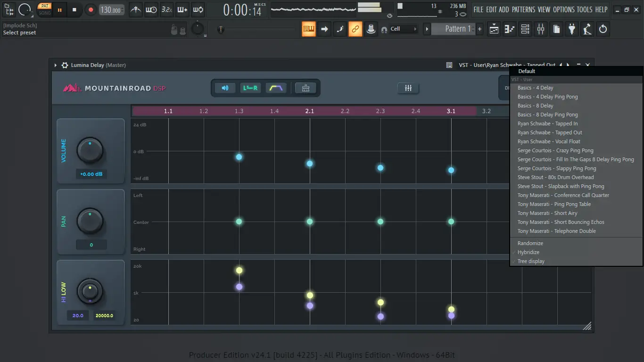Open the ADD menu
Viewport: 644px width, 362px height.
pos(504,9)
